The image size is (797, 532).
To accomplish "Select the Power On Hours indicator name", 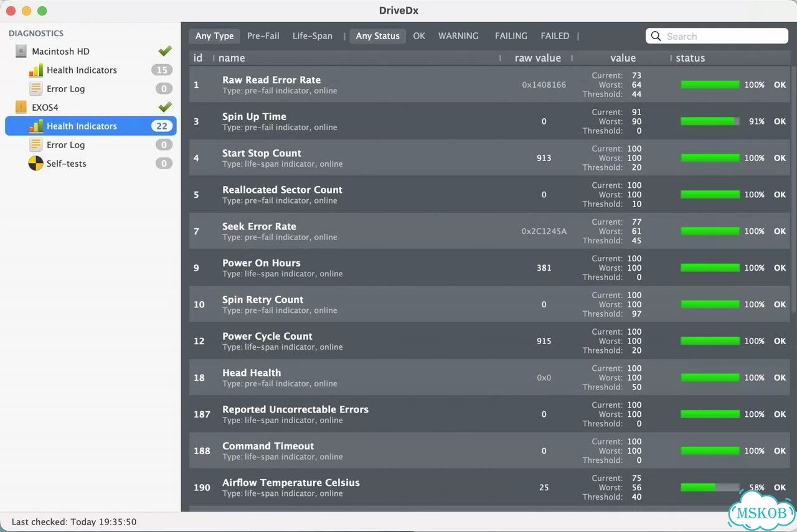I will click(262, 263).
